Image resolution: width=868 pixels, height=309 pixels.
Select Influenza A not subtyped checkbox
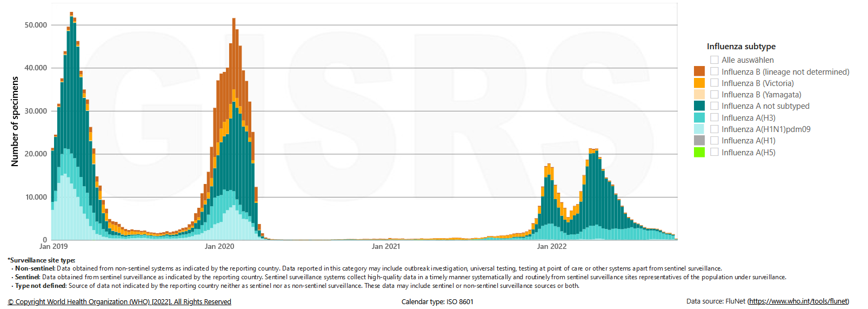[714, 106]
